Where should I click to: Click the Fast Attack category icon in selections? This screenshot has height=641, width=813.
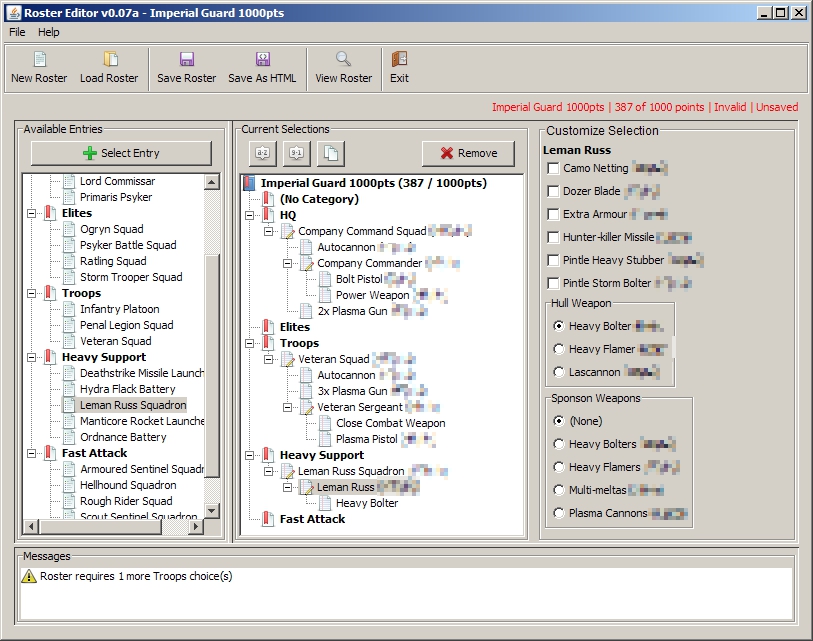(268, 519)
